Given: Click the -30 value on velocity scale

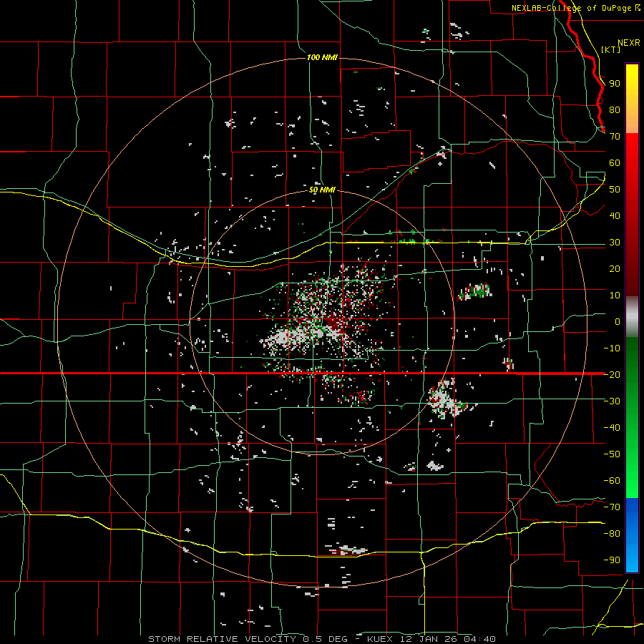Looking at the screenshot, I should [612, 401].
